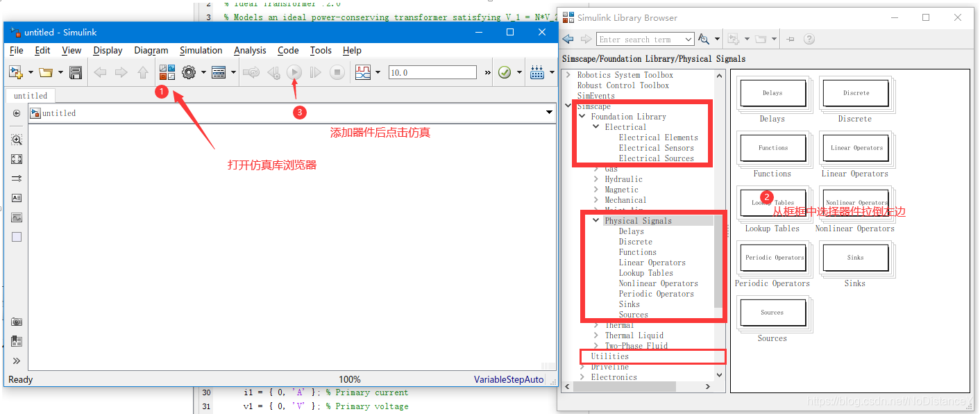Toggle the Sample Time Display palette icon
The image size is (980, 414).
(x=17, y=179)
